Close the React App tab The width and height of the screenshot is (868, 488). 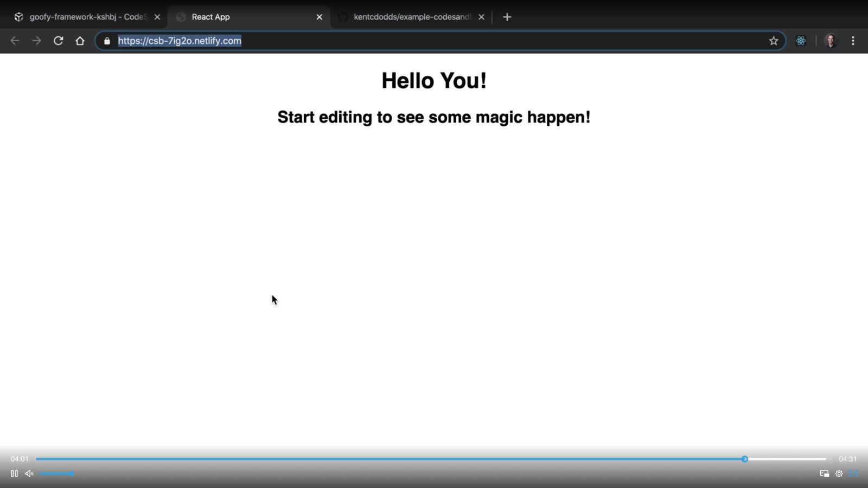pyautogui.click(x=319, y=17)
